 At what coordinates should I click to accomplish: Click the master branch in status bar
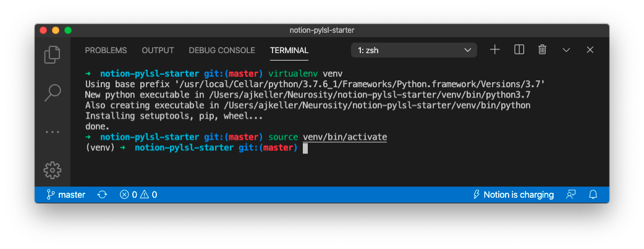click(66, 195)
